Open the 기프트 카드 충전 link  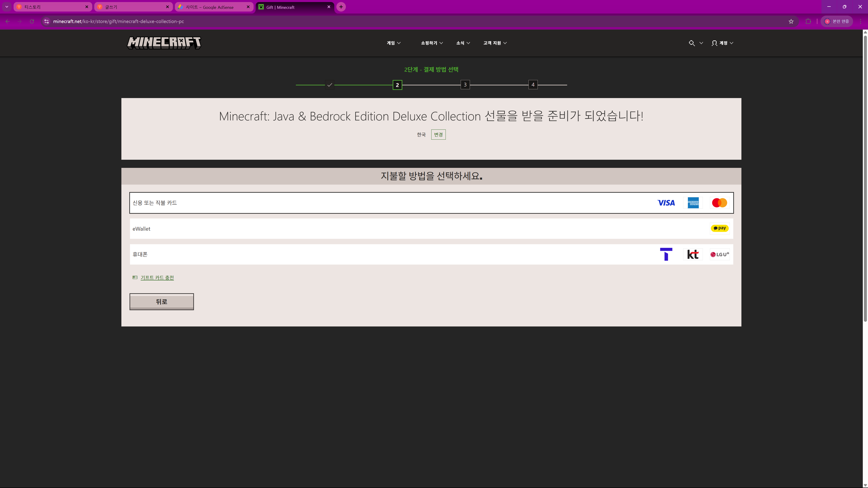(x=157, y=277)
